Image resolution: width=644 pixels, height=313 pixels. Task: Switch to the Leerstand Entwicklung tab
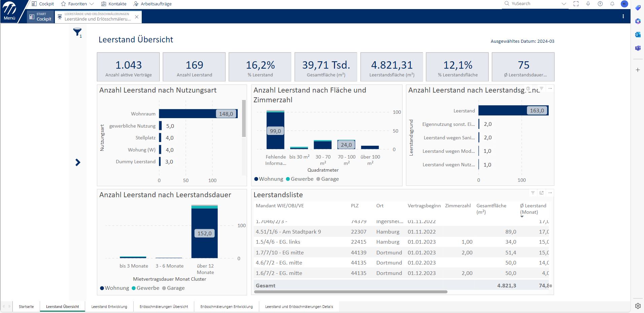click(x=109, y=307)
